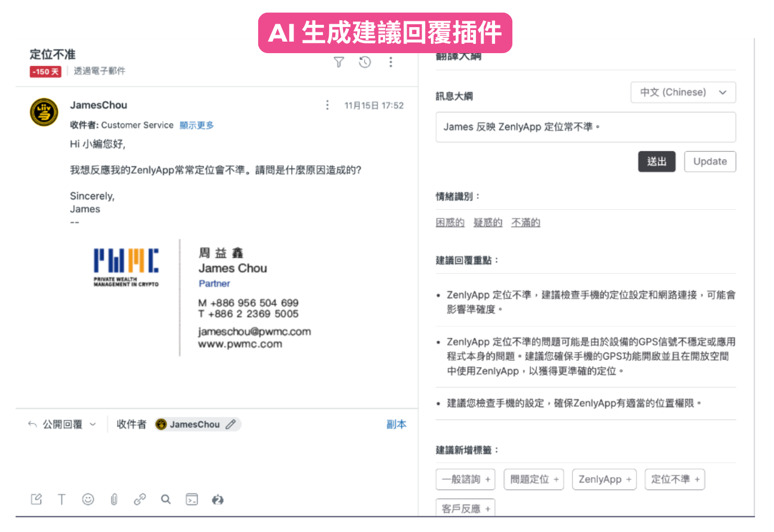Insert link with chain icon

[x=140, y=499]
